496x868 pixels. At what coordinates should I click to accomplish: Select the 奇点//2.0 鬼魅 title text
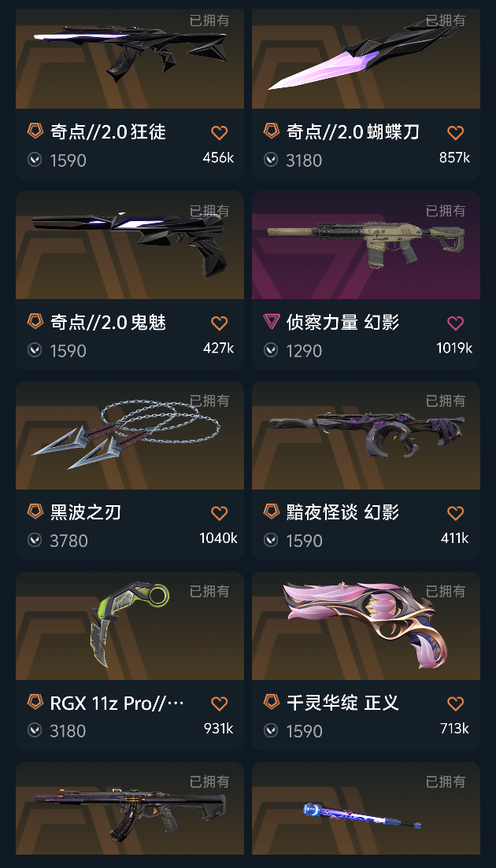[109, 322]
